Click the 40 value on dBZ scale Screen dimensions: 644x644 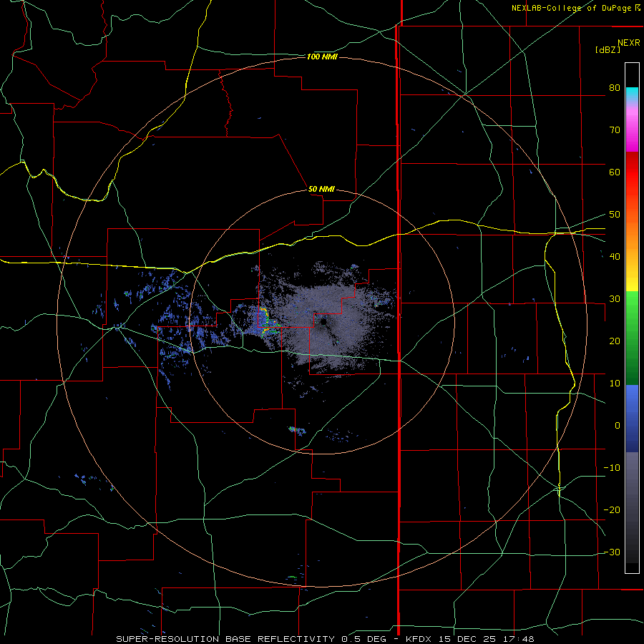click(x=615, y=257)
